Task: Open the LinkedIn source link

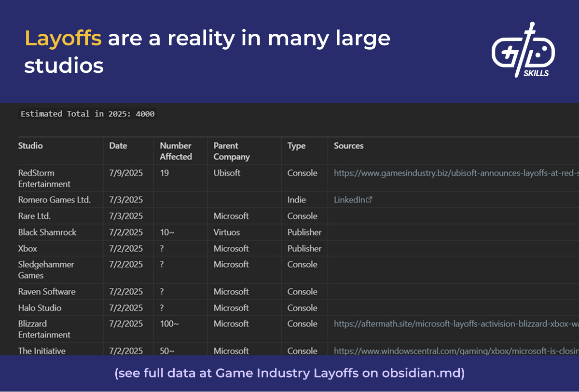Action: (353, 200)
